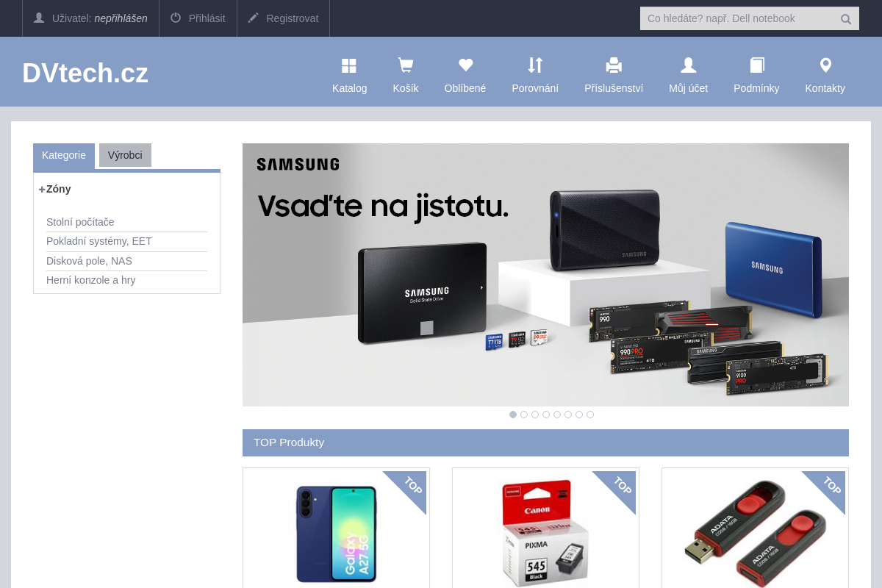Select the sixth carousel slide dot
Image resolution: width=882 pixels, height=588 pixels.
568,415
